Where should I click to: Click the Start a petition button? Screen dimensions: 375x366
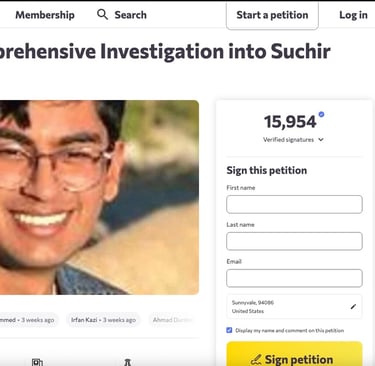272,15
